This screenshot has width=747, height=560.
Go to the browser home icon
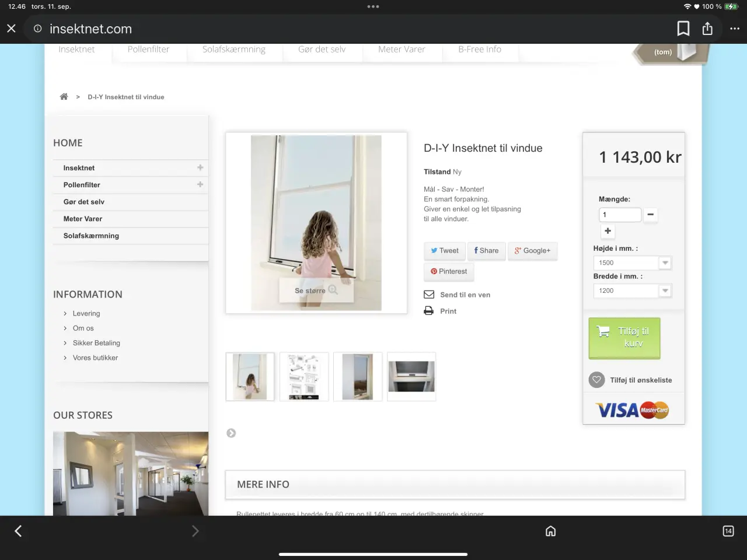[x=550, y=531]
